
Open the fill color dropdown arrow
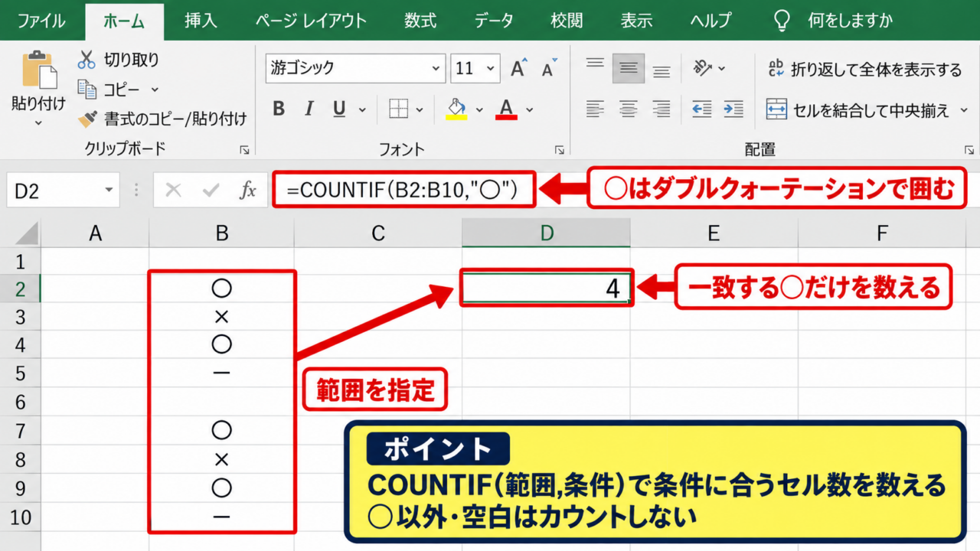click(479, 109)
